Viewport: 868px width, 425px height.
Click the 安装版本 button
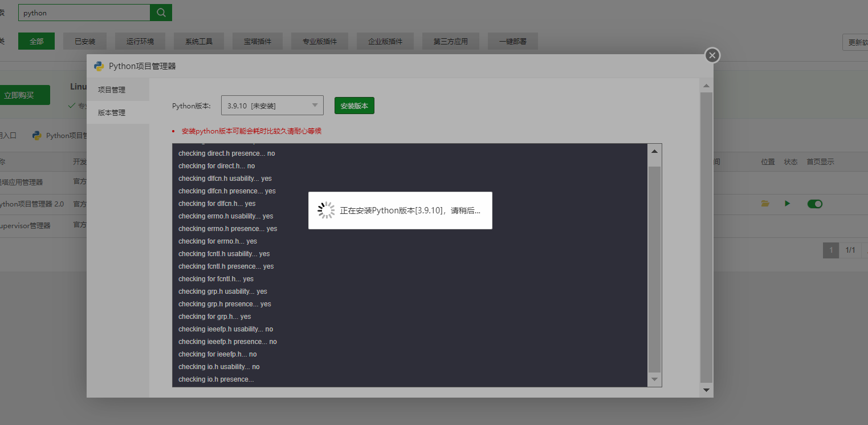click(354, 106)
